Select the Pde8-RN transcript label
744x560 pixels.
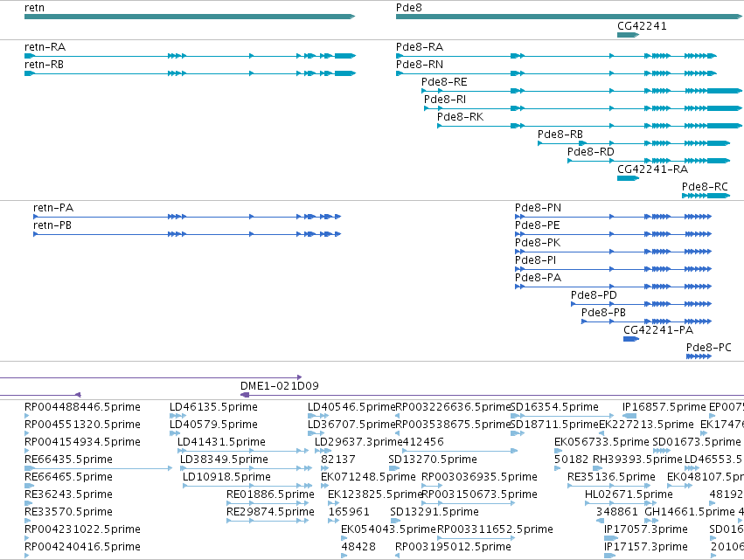[x=420, y=65]
